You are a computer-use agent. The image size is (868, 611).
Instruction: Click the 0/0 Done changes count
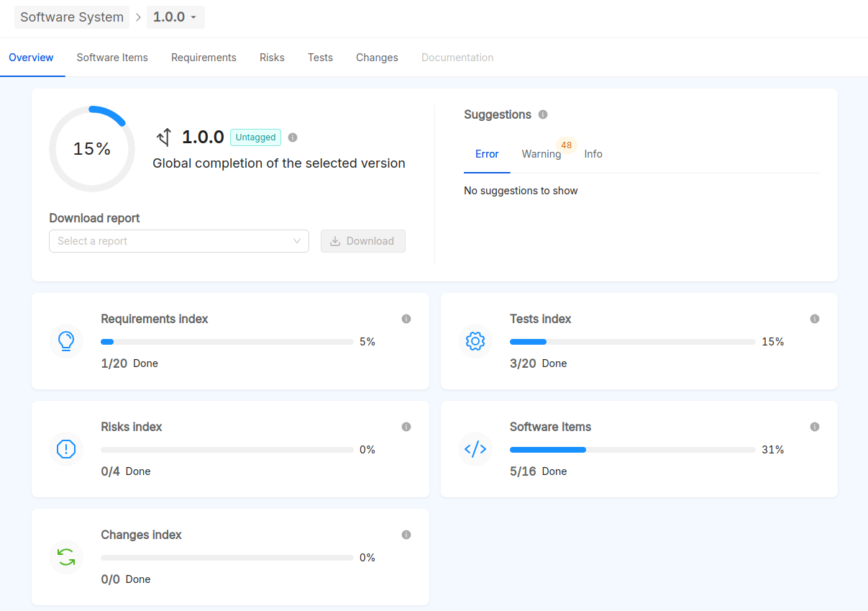pyautogui.click(x=126, y=579)
